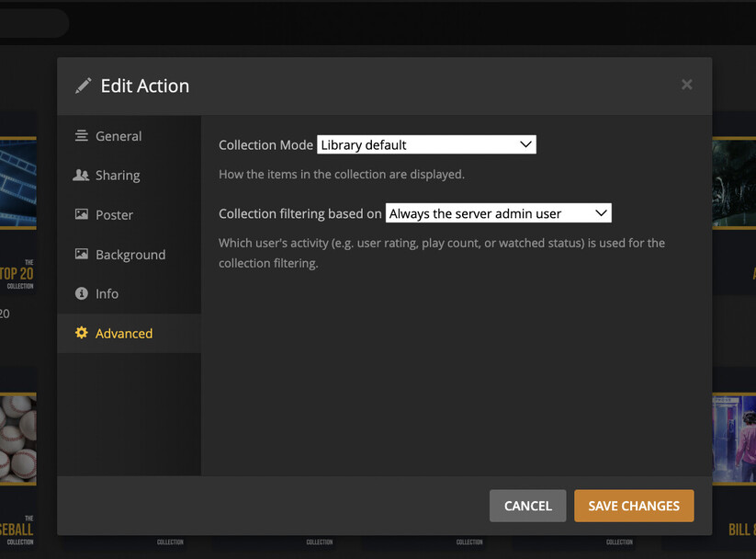
Task: Open the General settings tab
Action: point(129,136)
